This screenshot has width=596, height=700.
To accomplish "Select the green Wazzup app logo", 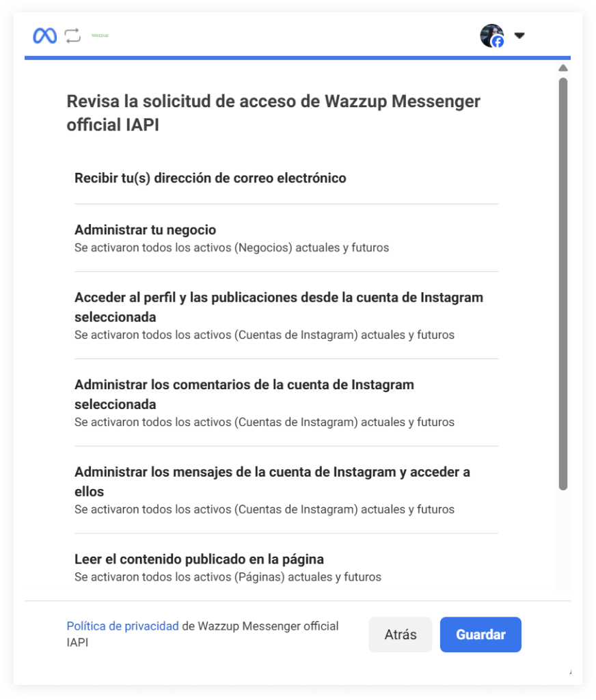I will tap(99, 35).
